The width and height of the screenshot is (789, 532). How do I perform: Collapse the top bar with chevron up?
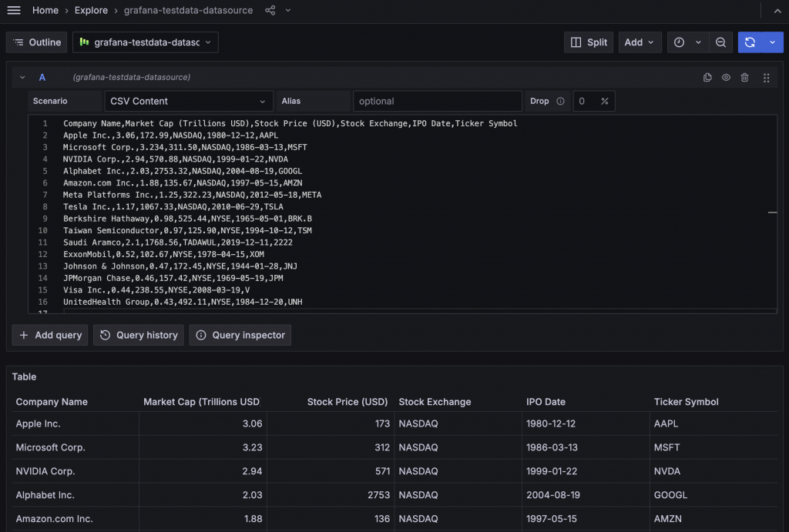[x=777, y=11]
